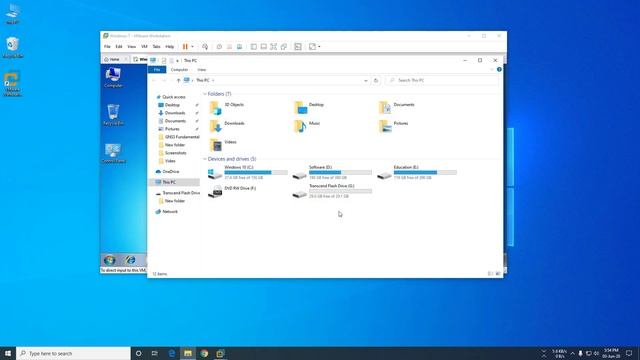The image size is (640, 360).
Task: Click the Search This PC field
Action: coord(442,80)
